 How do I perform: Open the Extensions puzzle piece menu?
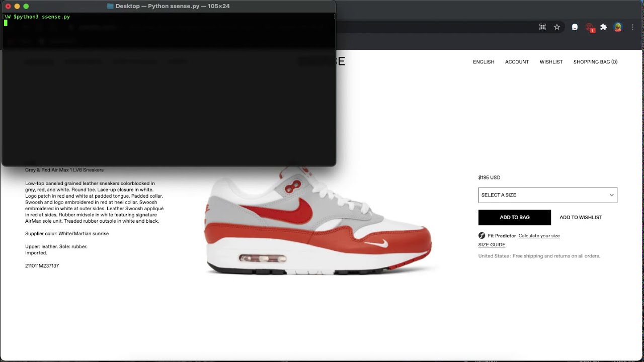pyautogui.click(x=604, y=27)
